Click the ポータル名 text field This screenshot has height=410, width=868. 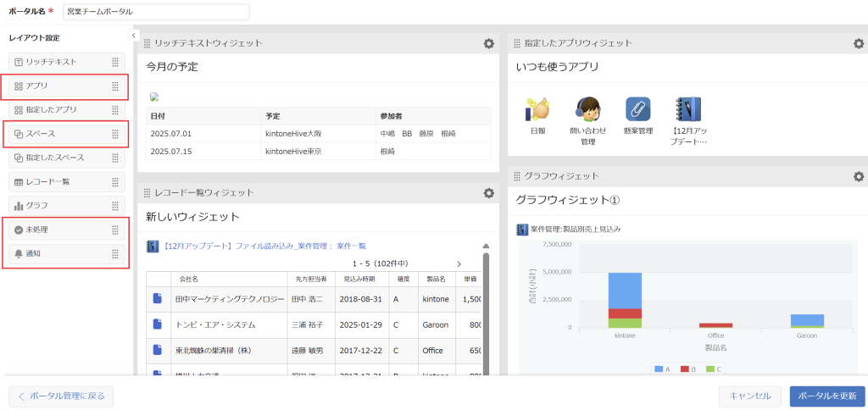pos(156,12)
